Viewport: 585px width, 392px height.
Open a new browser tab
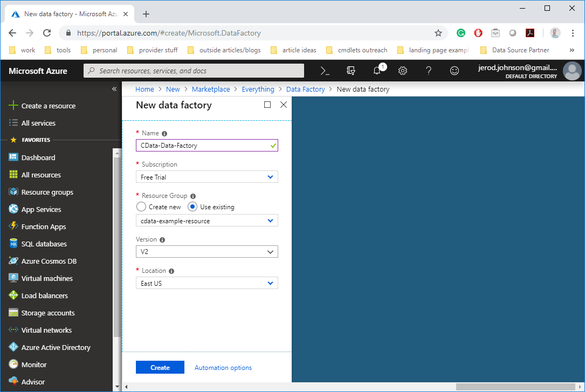[x=146, y=14]
